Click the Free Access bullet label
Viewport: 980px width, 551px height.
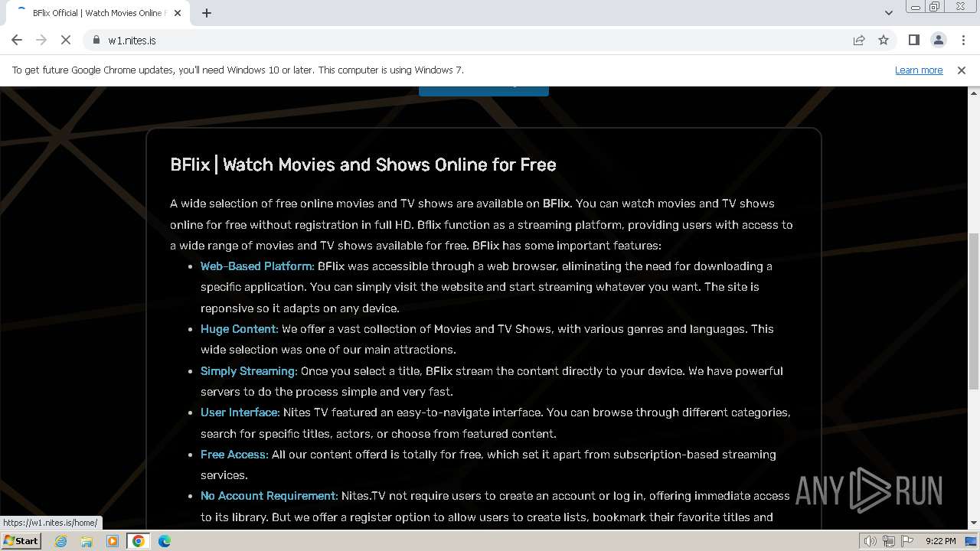point(234,455)
